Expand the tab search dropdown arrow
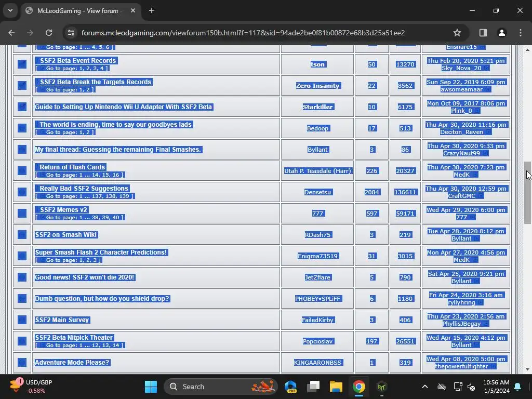Screen dimensions: 532x399 coord(10,10)
